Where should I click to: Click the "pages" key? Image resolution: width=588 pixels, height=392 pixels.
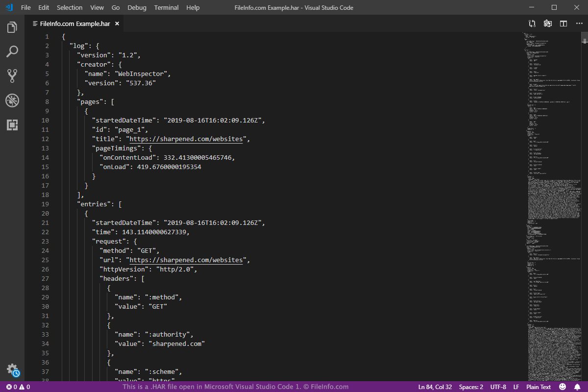click(90, 102)
